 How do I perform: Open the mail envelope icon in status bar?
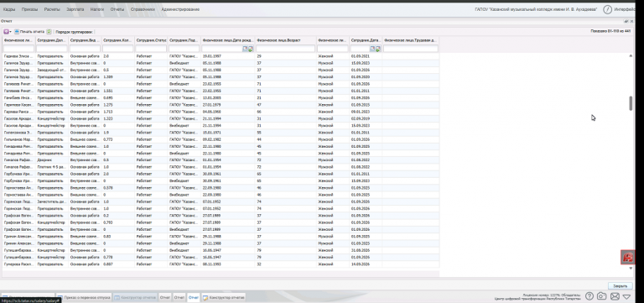pos(615,296)
